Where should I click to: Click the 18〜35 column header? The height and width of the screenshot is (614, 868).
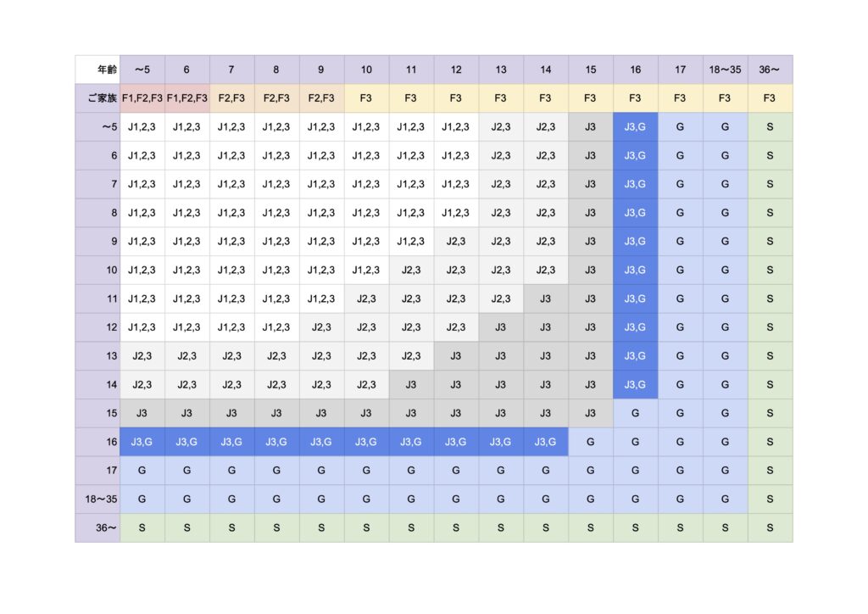click(726, 70)
